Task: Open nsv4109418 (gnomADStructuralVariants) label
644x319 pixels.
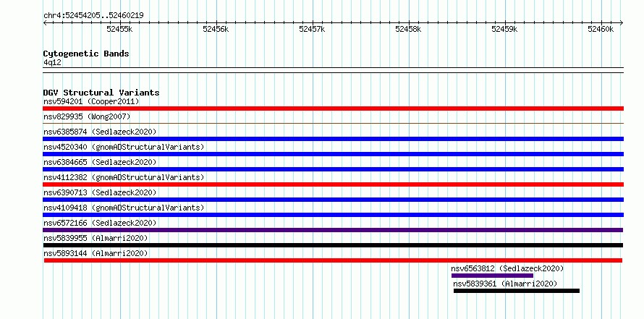Action: (124, 208)
